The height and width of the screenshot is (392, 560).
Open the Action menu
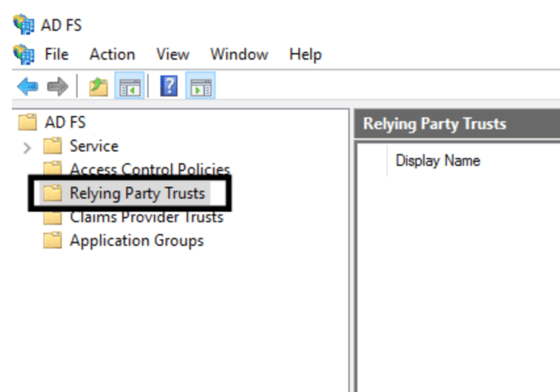[112, 55]
